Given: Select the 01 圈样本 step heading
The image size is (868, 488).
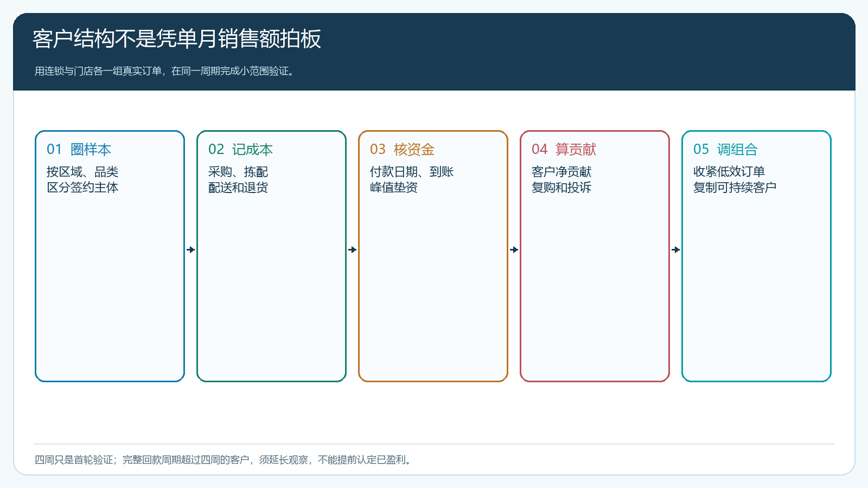Looking at the screenshot, I should pos(79,149).
